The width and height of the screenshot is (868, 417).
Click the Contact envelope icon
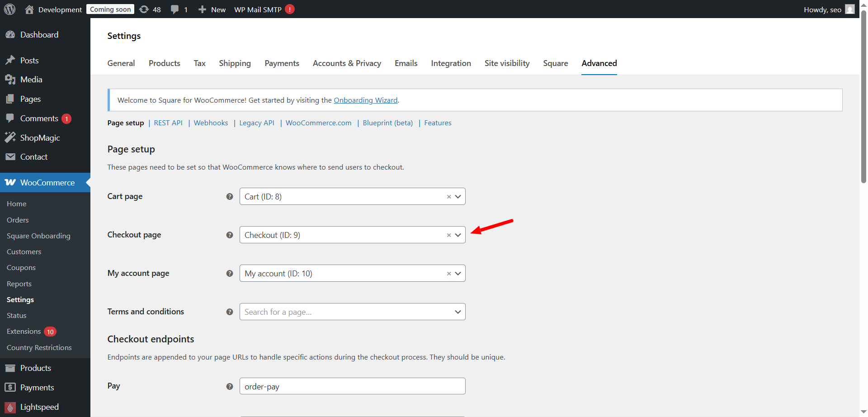(x=10, y=157)
